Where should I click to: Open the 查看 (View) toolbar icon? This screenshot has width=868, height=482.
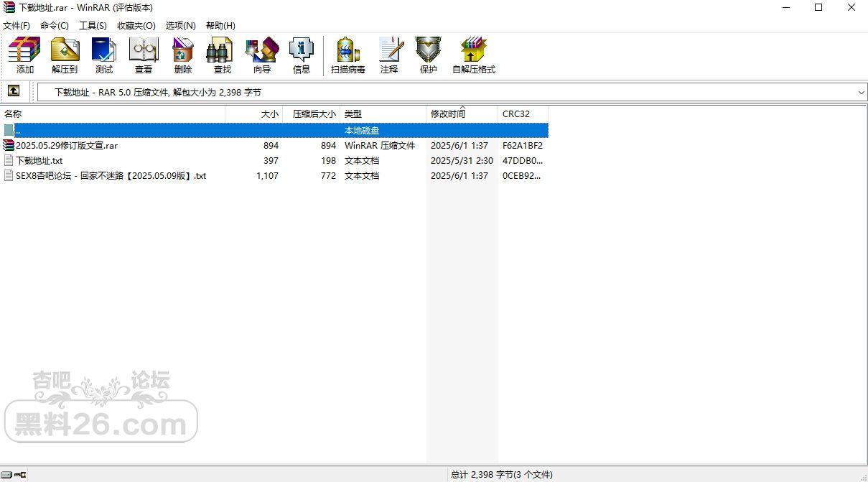tap(144, 56)
